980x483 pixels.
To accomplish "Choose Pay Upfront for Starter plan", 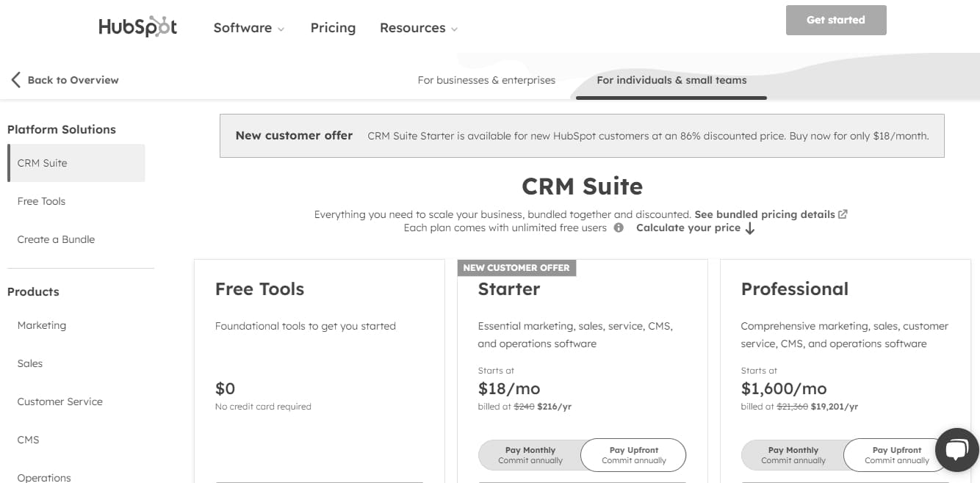I will [x=633, y=455].
